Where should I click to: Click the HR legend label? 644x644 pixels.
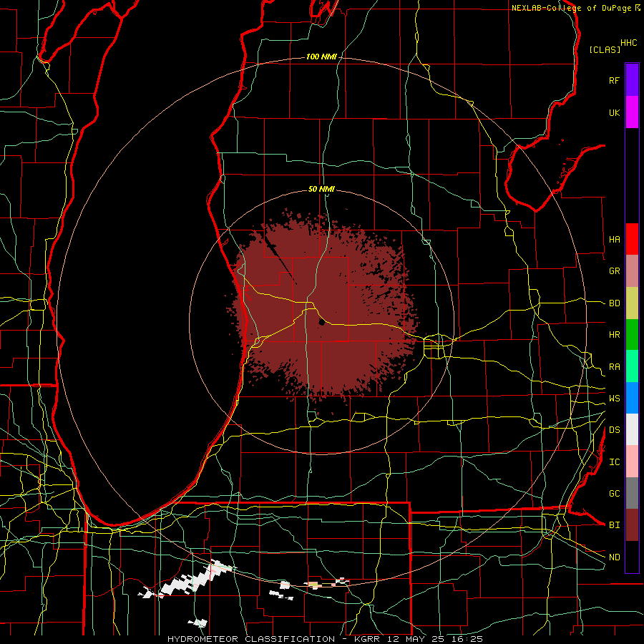[x=614, y=335]
